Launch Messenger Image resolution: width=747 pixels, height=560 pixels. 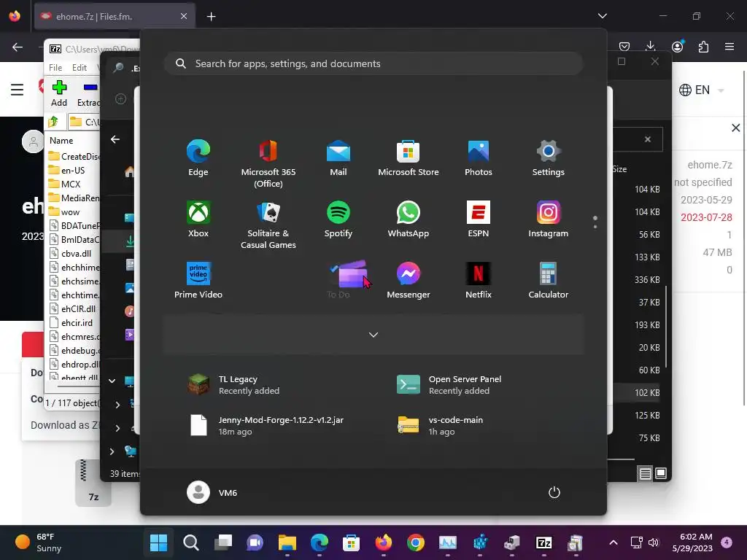click(x=409, y=281)
